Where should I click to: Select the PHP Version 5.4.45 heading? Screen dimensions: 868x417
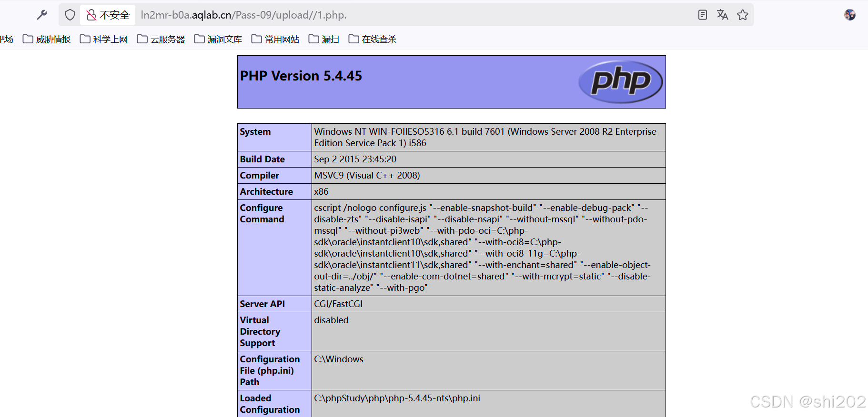coord(301,76)
